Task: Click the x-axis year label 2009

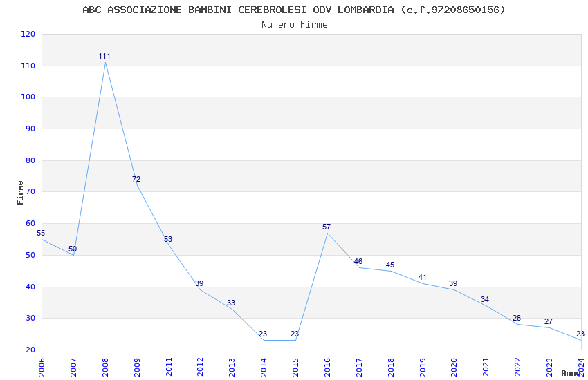Action: [137, 368]
